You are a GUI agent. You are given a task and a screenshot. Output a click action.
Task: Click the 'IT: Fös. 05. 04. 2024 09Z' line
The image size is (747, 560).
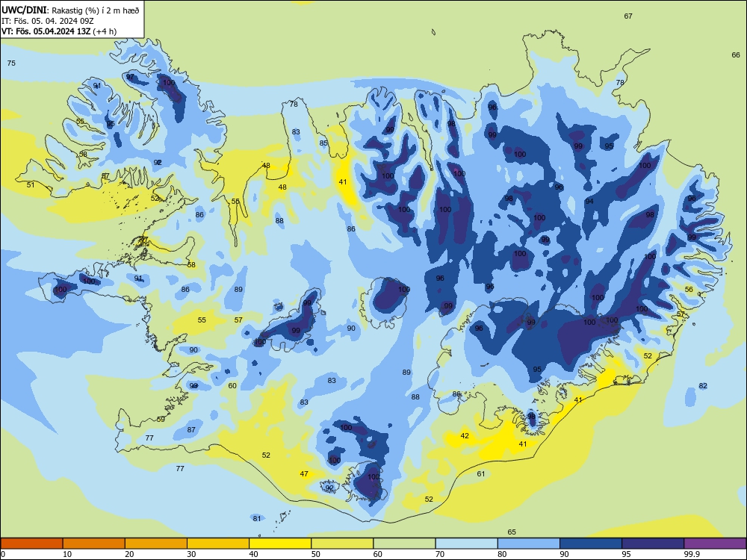(x=48, y=21)
